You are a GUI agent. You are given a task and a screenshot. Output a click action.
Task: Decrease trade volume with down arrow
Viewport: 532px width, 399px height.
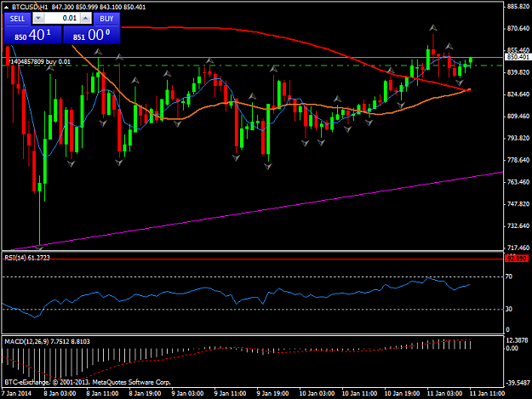click(38, 19)
